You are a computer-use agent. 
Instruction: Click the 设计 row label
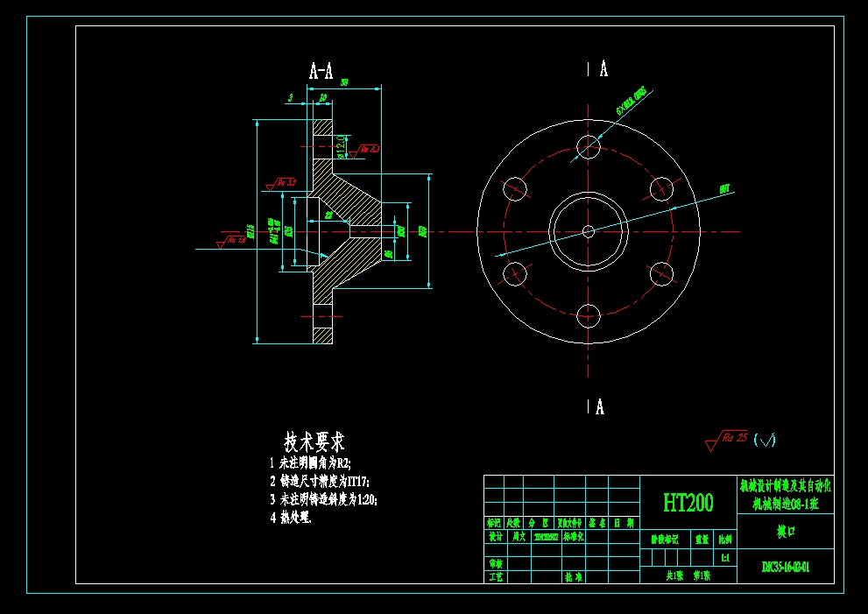click(x=494, y=537)
